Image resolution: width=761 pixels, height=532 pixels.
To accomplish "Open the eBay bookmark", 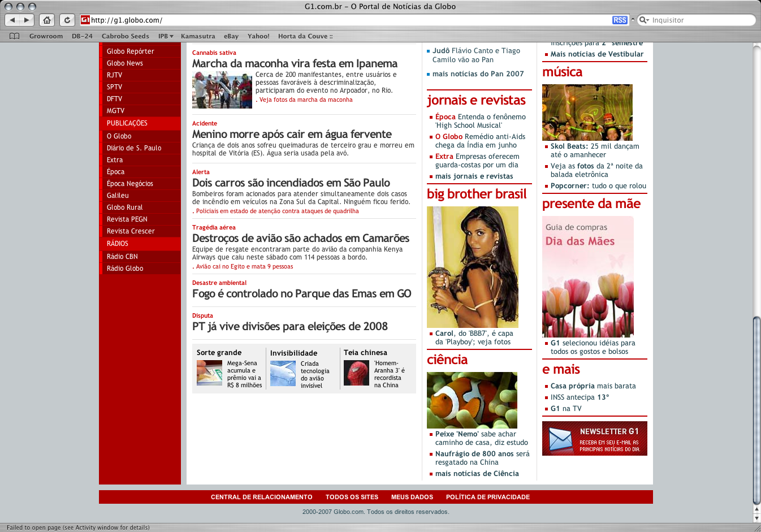I will [x=231, y=36].
